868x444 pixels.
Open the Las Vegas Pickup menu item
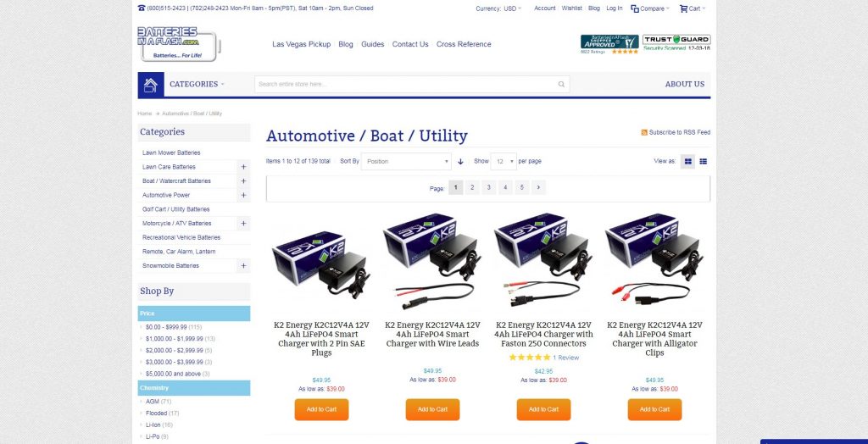[x=301, y=44]
